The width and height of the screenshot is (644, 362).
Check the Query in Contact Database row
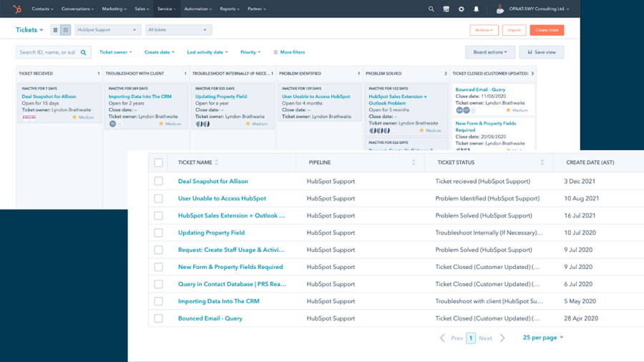(x=159, y=284)
